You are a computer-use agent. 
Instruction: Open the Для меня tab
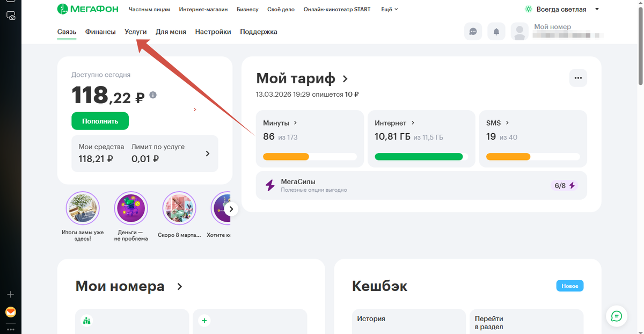[x=171, y=32]
